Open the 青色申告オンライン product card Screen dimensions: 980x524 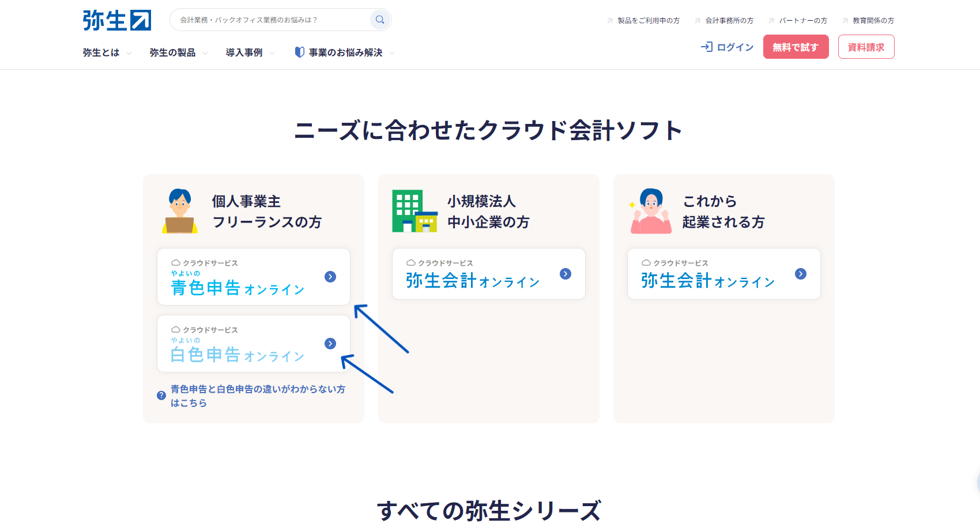(254, 277)
